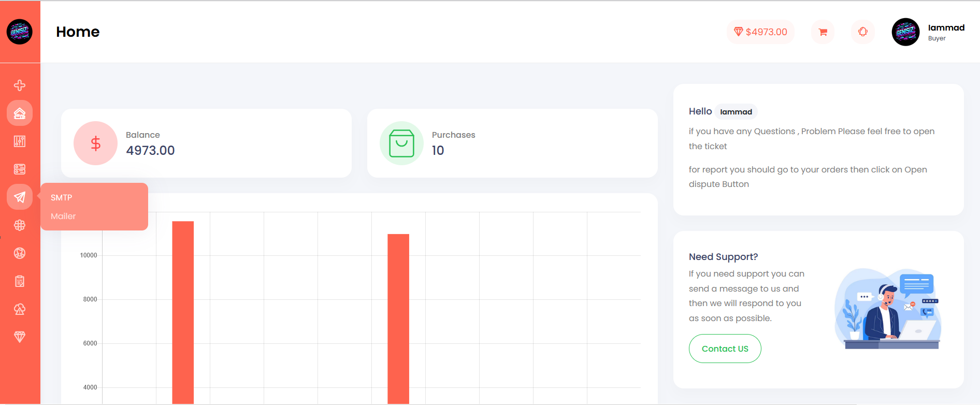980x405 pixels.
Task: Click the Home page title
Action: (78, 32)
